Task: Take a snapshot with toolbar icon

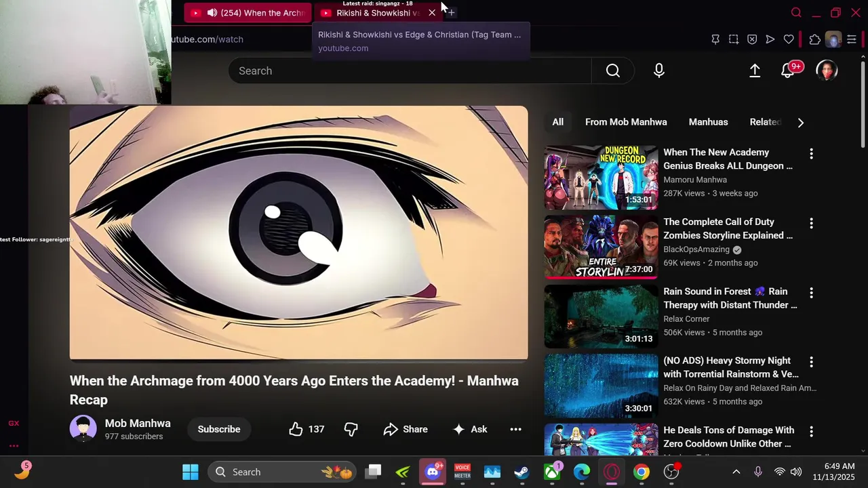Action: 734,39
